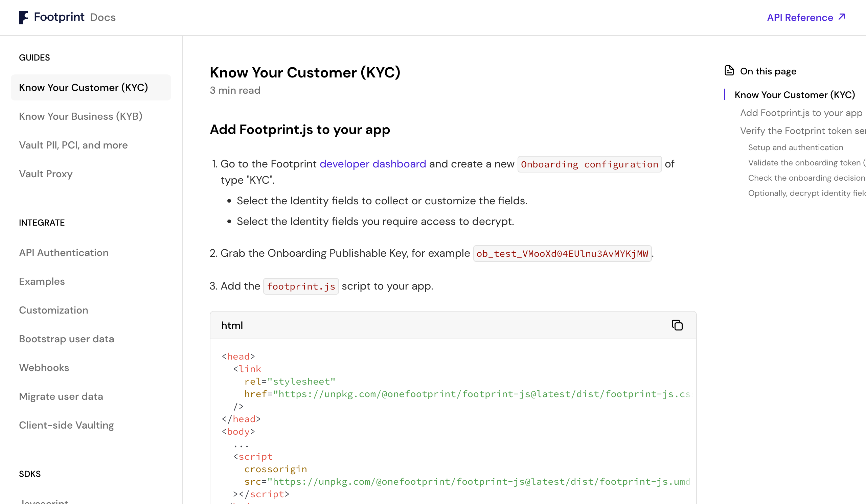This screenshot has width=866, height=504.
Task: Click the "require access to decrypt" bullet
Action: point(375,221)
